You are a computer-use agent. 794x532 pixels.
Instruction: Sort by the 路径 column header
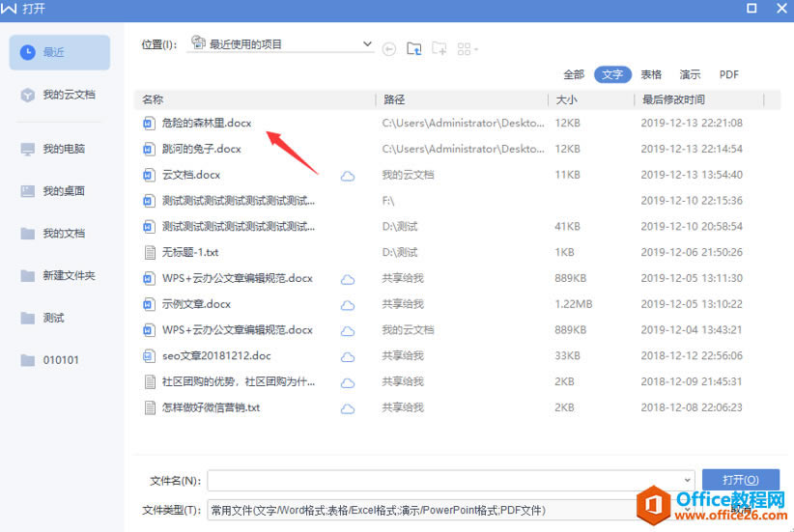coord(462,99)
